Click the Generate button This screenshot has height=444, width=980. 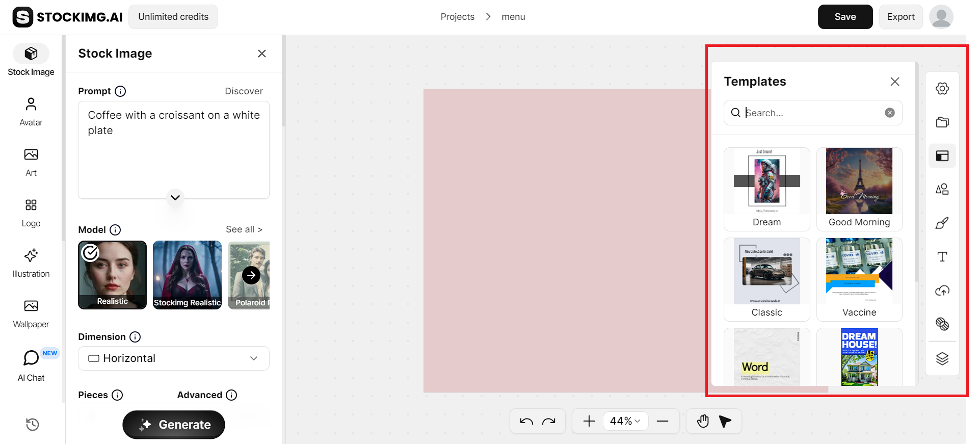tap(173, 424)
